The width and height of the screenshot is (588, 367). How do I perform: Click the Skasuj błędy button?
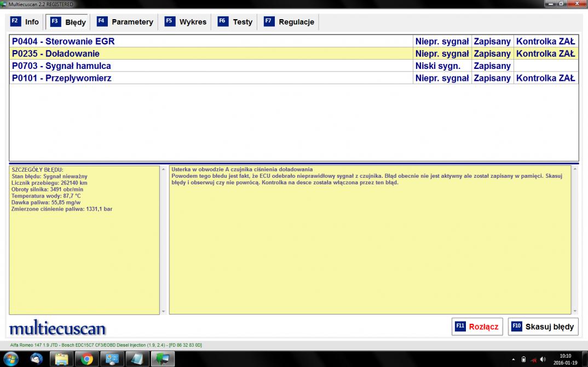click(x=543, y=327)
